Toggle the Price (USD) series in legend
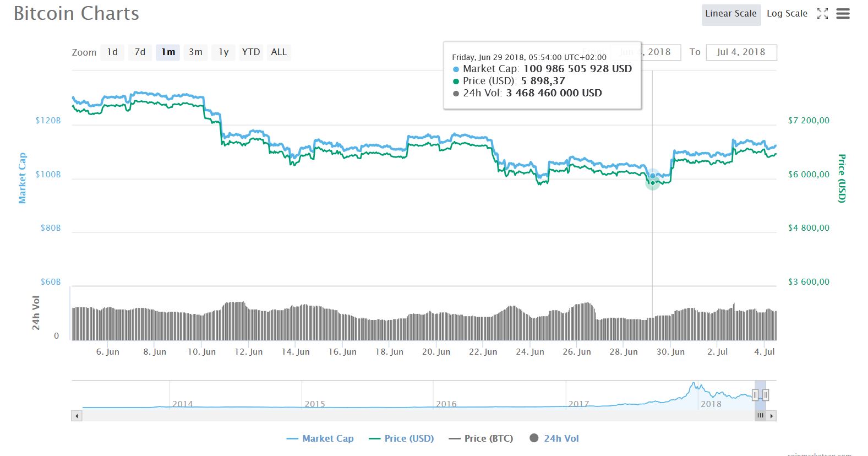 point(401,438)
